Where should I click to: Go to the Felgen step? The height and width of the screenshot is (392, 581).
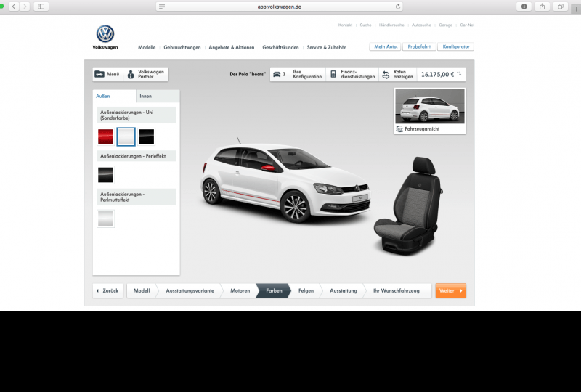(x=306, y=290)
